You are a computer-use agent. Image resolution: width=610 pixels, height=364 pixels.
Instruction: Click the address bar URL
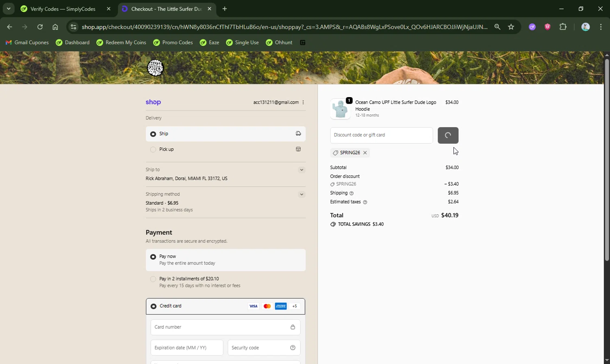click(x=285, y=27)
